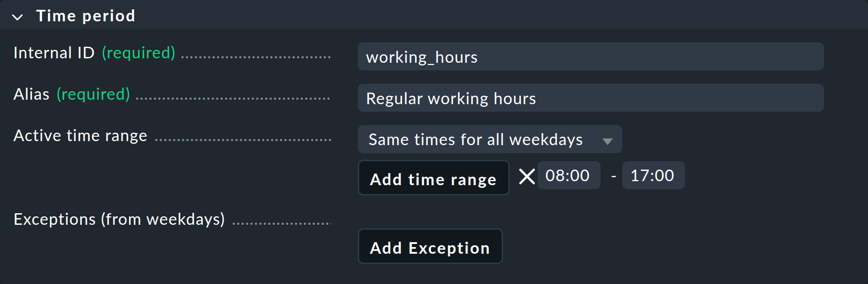Click the Active time range label

[80, 136]
